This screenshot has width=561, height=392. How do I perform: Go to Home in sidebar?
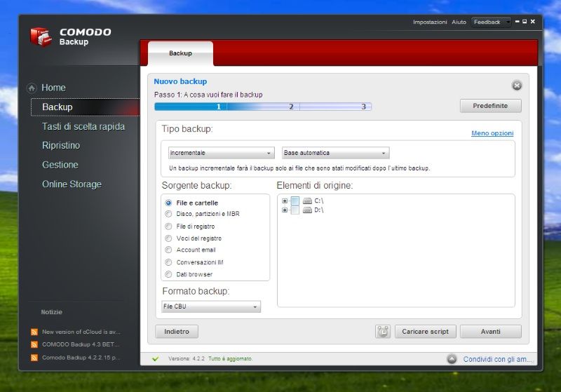point(54,88)
